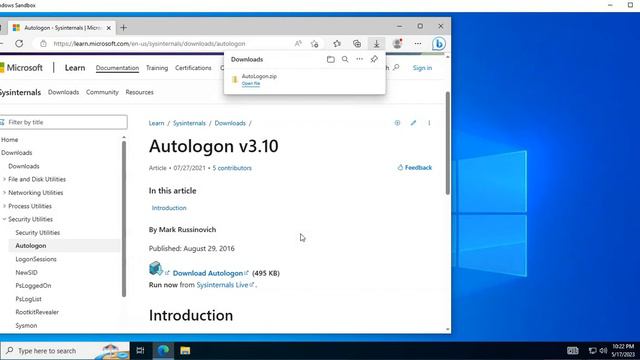Open the Edge profile avatar
Image resolution: width=640 pixels, height=360 pixels.
[397, 44]
